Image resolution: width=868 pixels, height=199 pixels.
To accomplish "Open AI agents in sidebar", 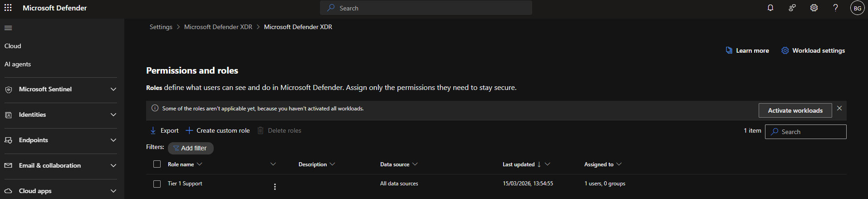I will point(18,64).
